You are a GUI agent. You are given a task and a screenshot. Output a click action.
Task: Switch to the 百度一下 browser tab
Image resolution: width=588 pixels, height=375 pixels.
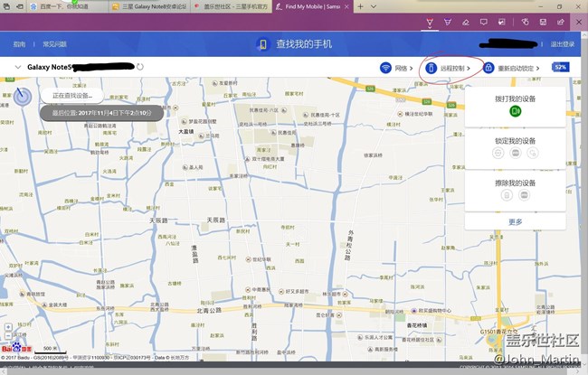point(68,6)
